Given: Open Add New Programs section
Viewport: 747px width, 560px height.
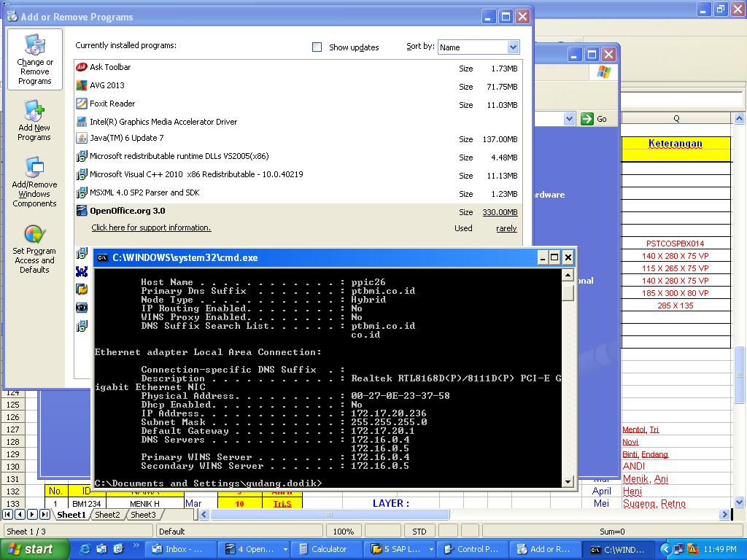Looking at the screenshot, I should tap(34, 121).
